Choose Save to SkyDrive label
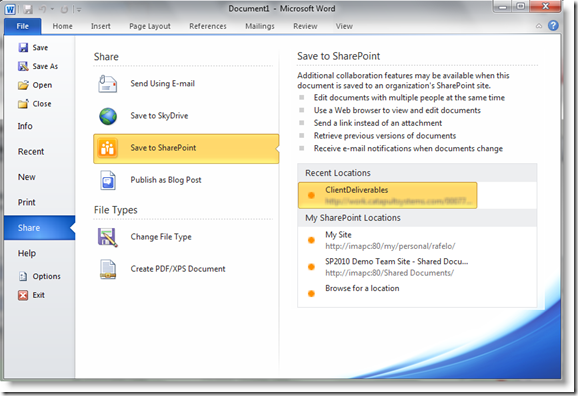This screenshot has width=578, height=396. click(159, 116)
